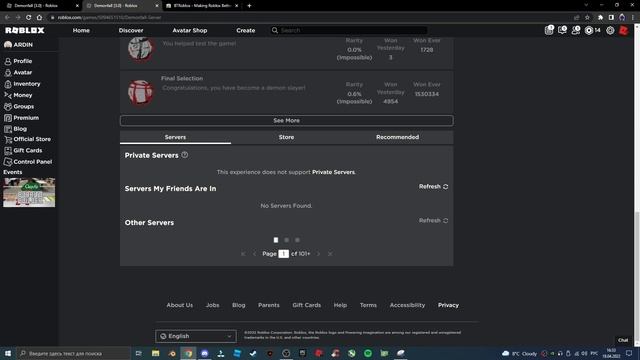Open the messages icon in header
The image size is (640, 360).
coord(562,30)
